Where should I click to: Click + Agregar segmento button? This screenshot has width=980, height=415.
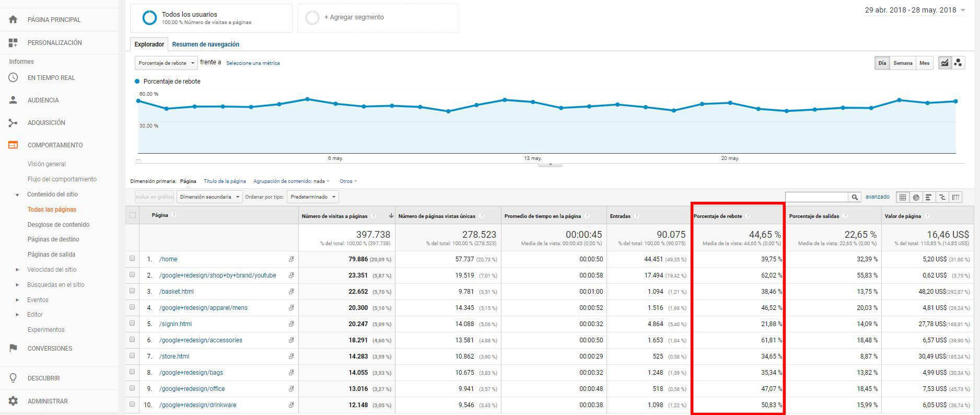point(378,18)
